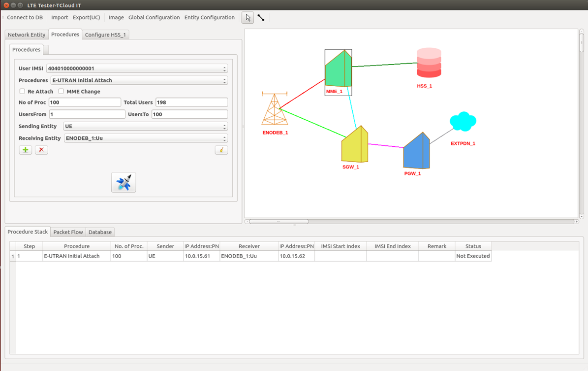588x371 pixels.
Task: Open Global Configuration from toolbar
Action: point(154,18)
